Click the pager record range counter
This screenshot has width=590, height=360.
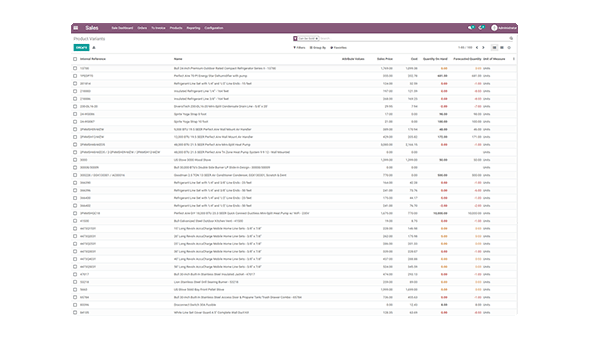465,48
